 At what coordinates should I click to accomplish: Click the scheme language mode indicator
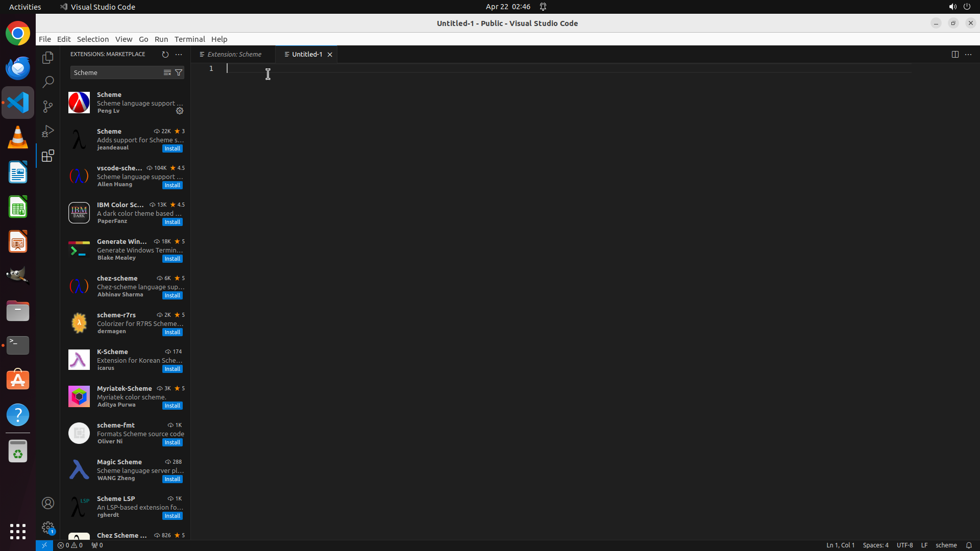[x=946, y=545]
